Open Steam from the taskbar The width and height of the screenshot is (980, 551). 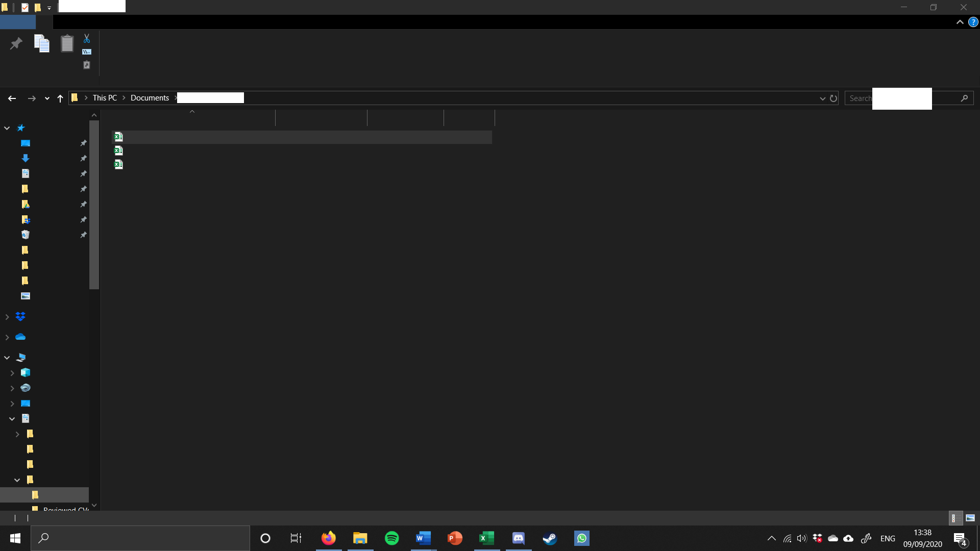pos(550,538)
